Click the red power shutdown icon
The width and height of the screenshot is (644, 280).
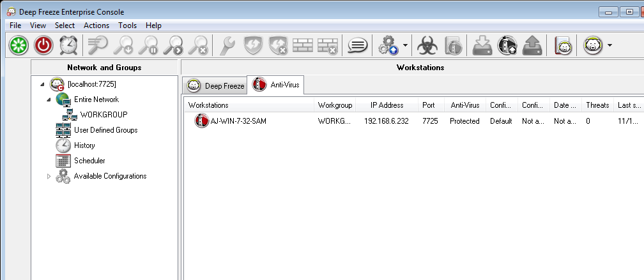(43, 45)
